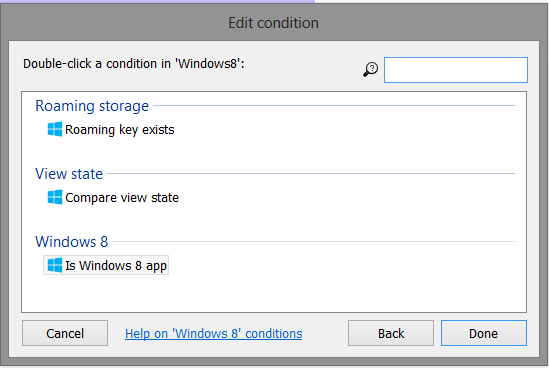Click the Windows logo beside Compare view state
549x368 pixels.
click(55, 197)
